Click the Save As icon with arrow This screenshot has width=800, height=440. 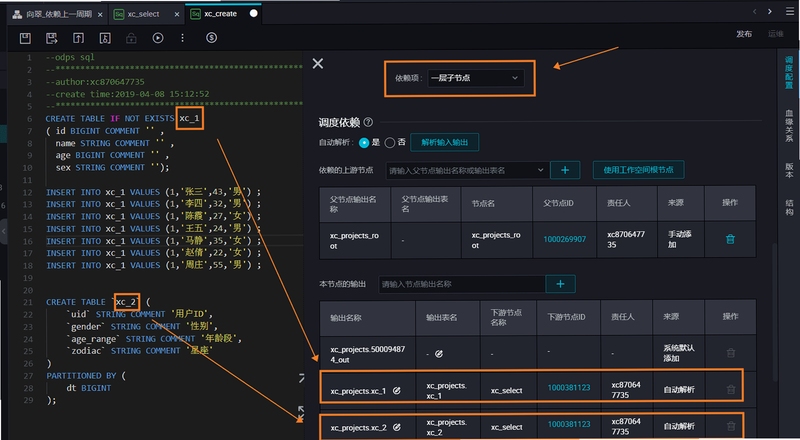click(52, 38)
